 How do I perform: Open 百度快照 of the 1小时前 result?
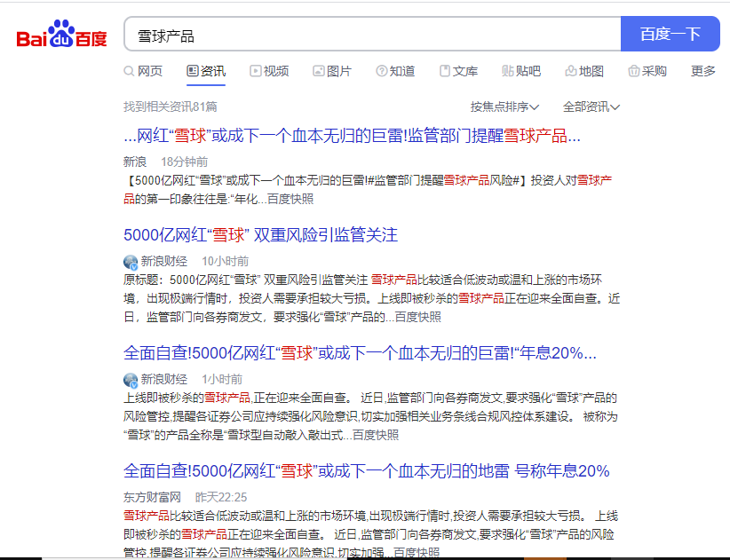pyautogui.click(x=376, y=436)
